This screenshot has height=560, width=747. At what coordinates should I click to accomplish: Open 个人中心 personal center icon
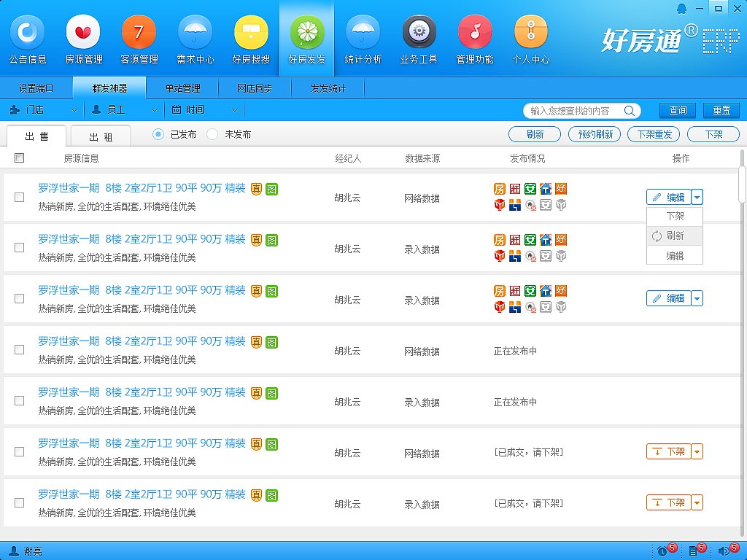[x=531, y=34]
